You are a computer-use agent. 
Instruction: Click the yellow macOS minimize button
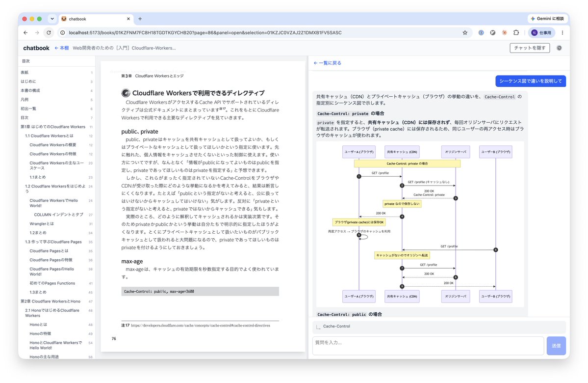pyautogui.click(x=32, y=19)
